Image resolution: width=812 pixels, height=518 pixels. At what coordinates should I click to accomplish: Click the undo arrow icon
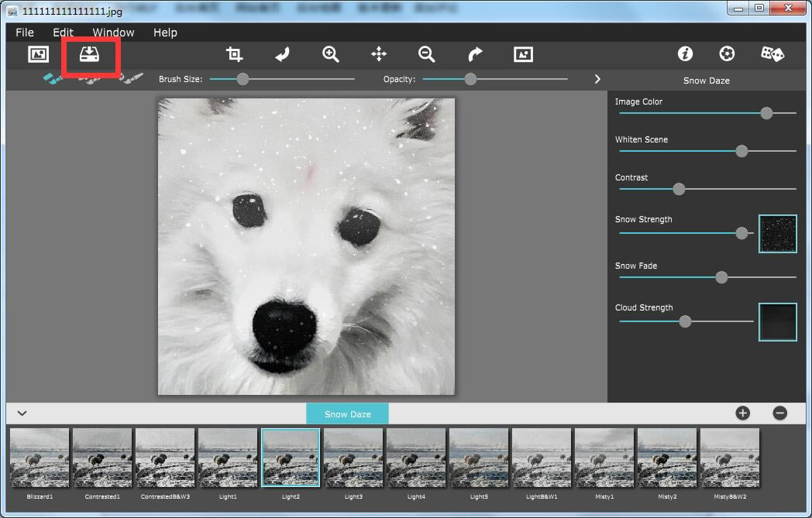pyautogui.click(x=283, y=54)
